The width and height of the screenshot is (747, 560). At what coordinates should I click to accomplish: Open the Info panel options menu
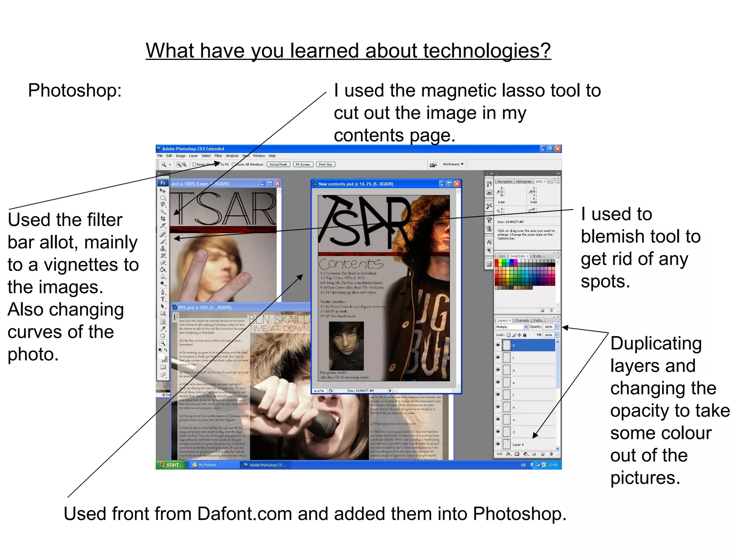558,182
